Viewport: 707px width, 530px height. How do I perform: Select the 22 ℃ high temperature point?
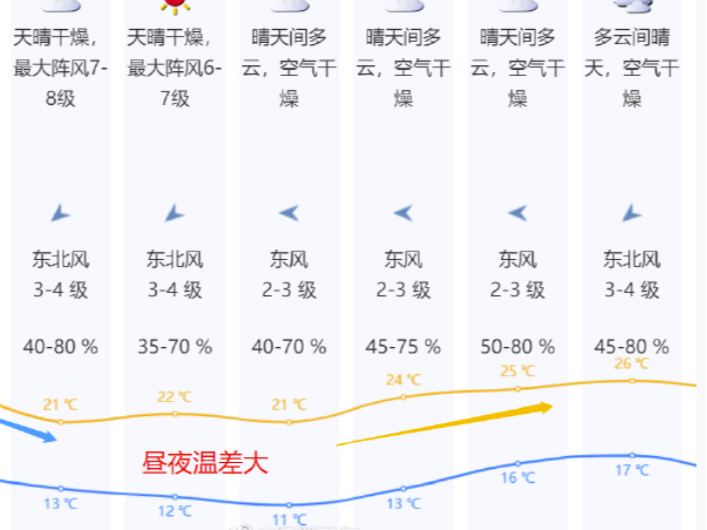[175, 414]
